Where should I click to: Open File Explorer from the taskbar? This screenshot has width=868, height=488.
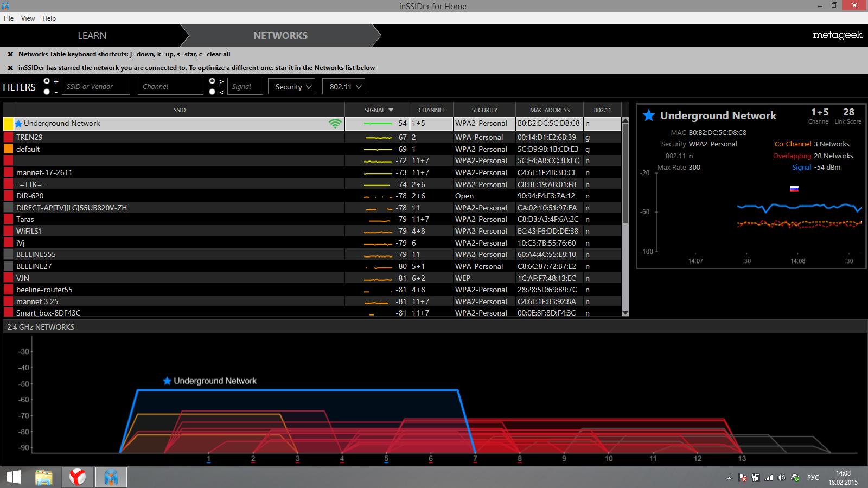(x=43, y=477)
